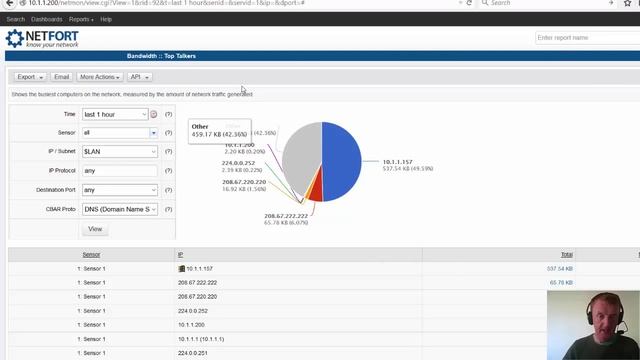Open help (?) for the Destination Port field
Image resolution: width=640 pixels, height=360 pixels.
[x=169, y=190]
